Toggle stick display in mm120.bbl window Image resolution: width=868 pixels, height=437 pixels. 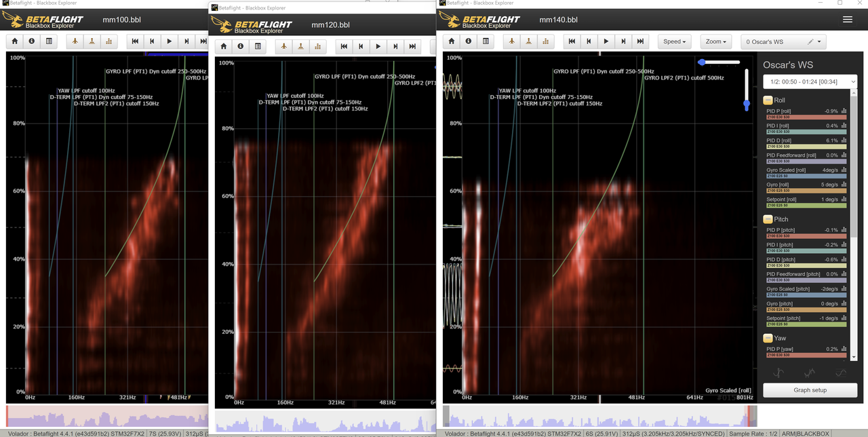pos(301,47)
